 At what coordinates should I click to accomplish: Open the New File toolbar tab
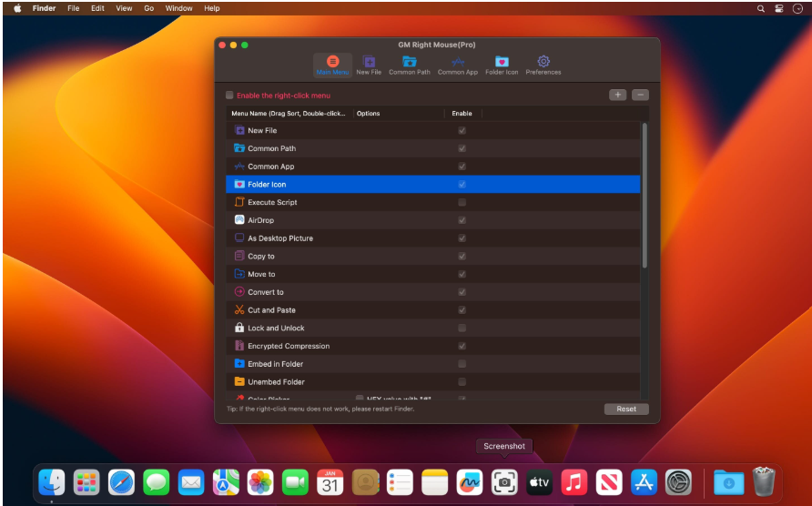369,66
